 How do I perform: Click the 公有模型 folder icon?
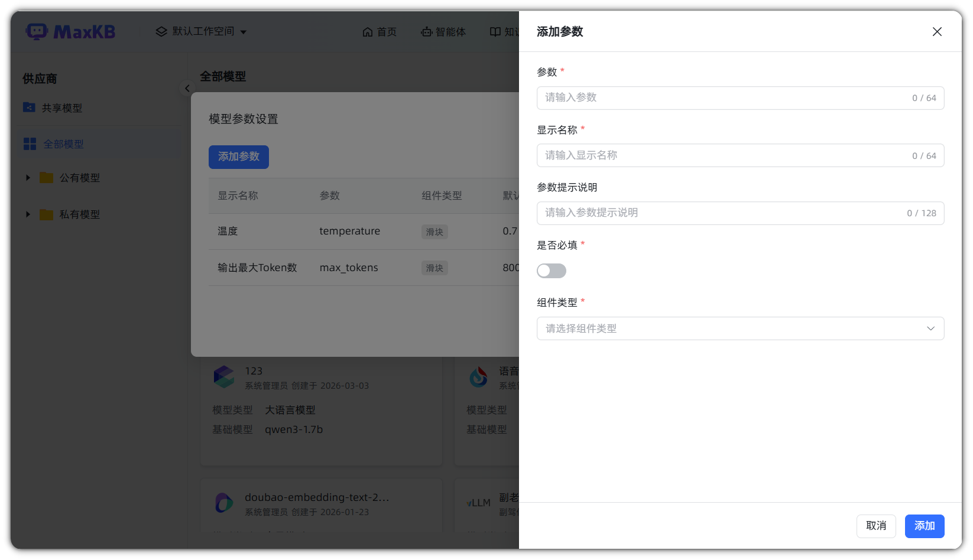pyautogui.click(x=47, y=178)
